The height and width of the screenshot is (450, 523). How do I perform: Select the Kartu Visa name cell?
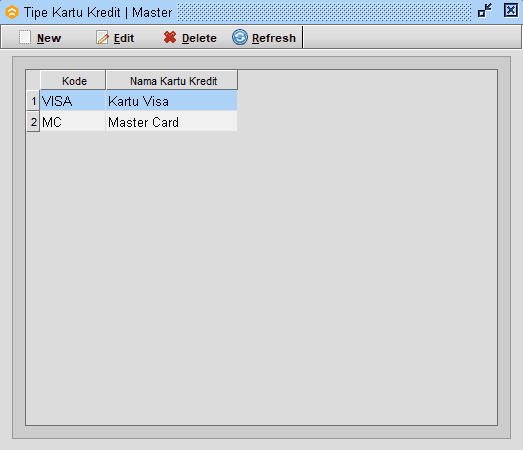pos(171,101)
